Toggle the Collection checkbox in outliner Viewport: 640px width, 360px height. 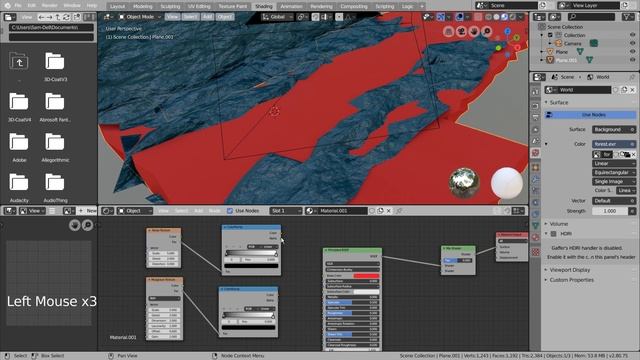(x=550, y=35)
